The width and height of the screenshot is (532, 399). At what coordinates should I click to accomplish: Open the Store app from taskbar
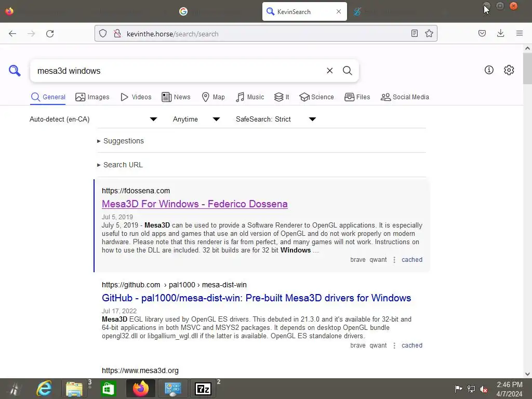click(108, 389)
